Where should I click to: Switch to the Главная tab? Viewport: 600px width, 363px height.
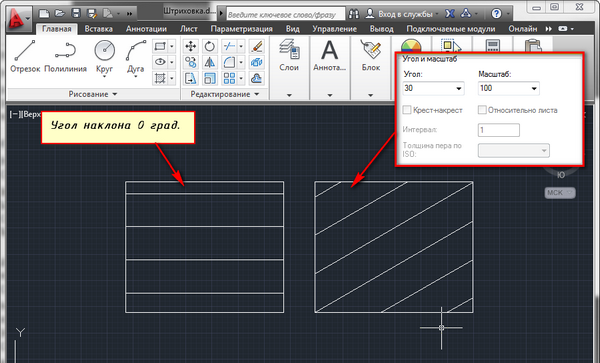(x=57, y=29)
